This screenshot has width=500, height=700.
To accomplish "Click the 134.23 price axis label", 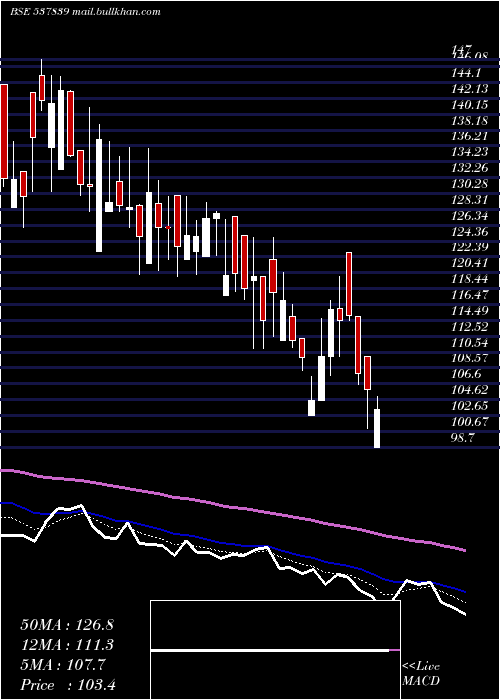I will (470, 152).
